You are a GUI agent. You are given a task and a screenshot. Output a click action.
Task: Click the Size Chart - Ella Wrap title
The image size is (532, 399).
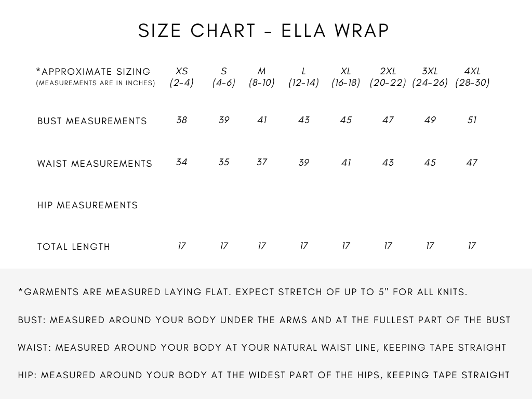click(x=263, y=31)
